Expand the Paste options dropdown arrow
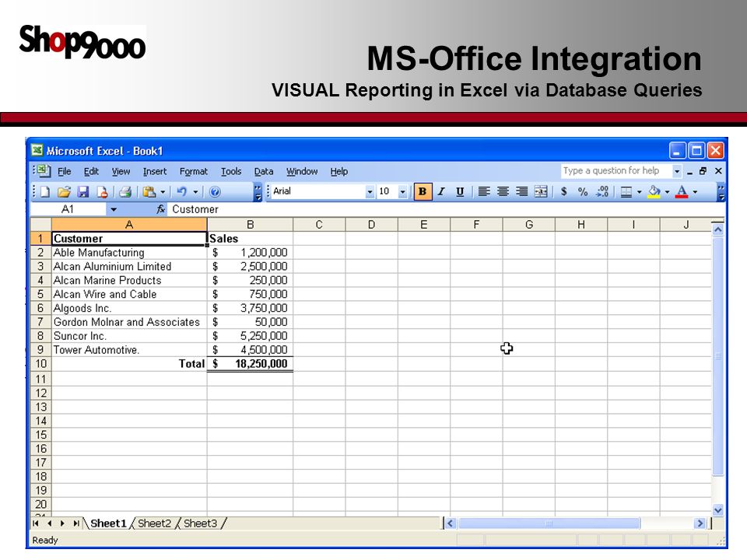Viewport: 747px width, 560px height. click(x=163, y=192)
